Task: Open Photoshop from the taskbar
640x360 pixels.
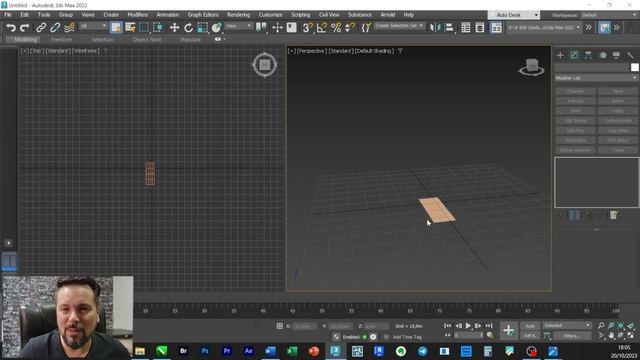Action: [205, 351]
